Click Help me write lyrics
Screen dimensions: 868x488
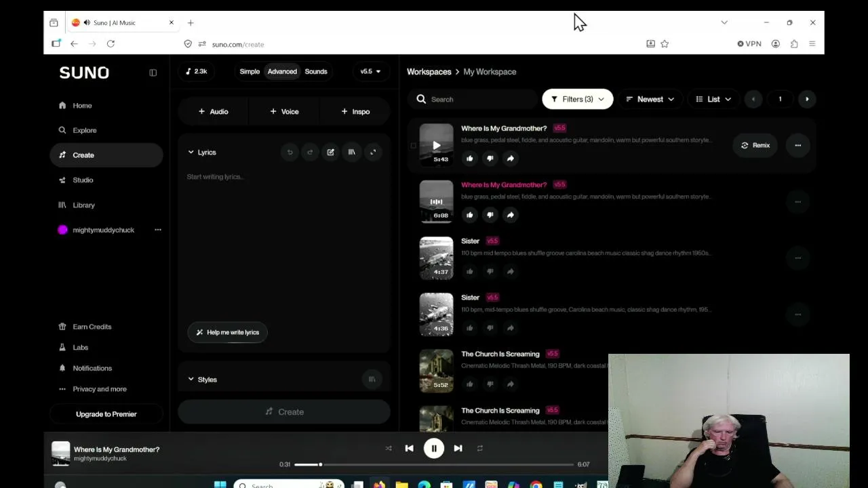pyautogui.click(x=228, y=332)
